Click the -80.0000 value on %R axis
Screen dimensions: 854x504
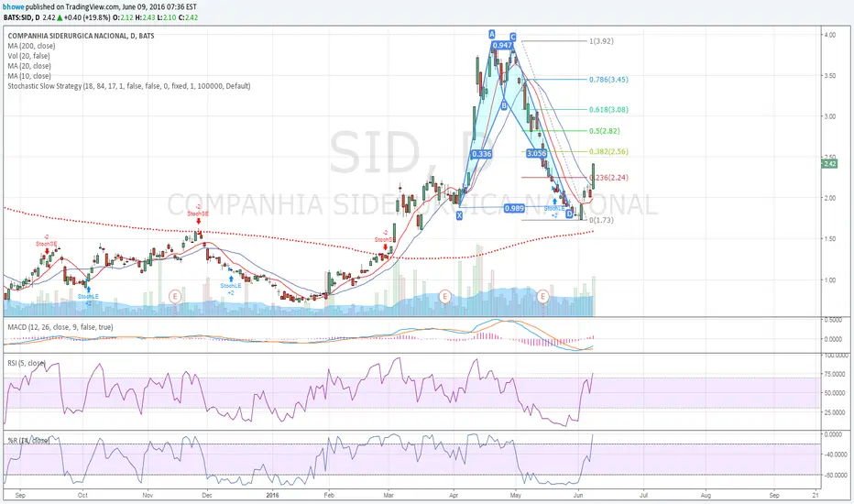click(834, 475)
